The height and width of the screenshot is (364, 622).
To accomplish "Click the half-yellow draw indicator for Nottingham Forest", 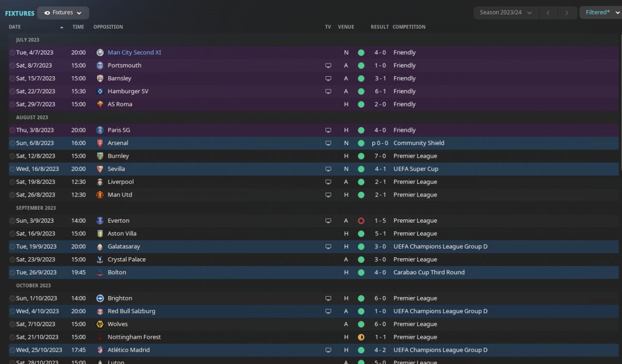I will coord(361,337).
